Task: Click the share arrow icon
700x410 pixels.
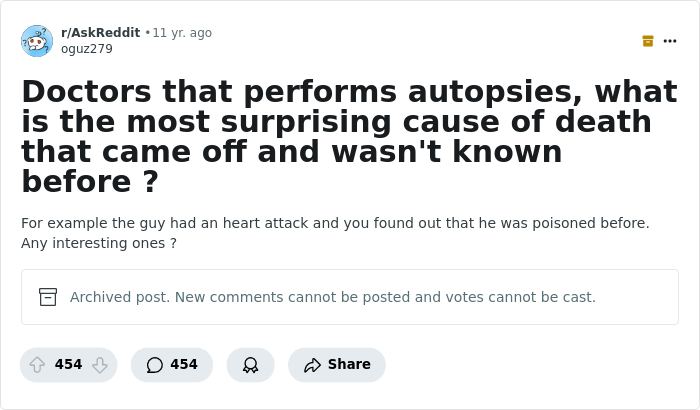Action: coord(312,365)
